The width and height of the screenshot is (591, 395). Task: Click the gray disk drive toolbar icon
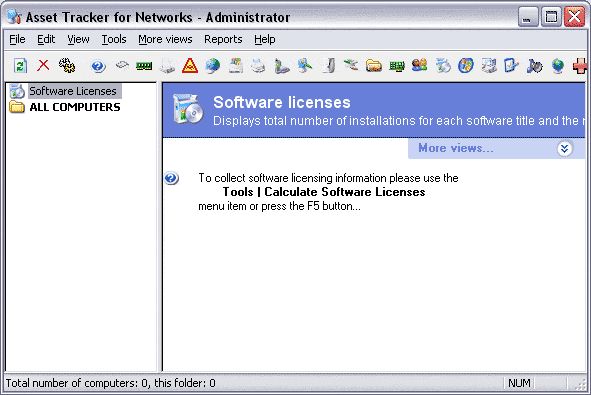(x=167, y=66)
